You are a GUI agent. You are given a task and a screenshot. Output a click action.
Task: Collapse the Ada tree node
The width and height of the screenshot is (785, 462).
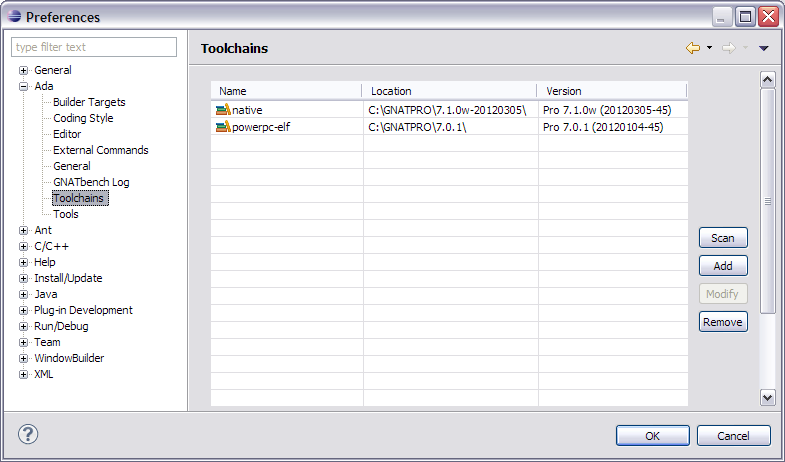[23, 86]
